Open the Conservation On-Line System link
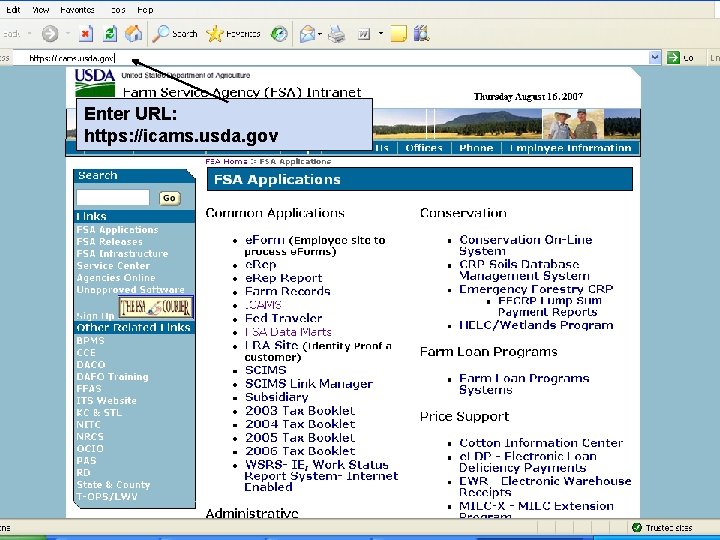The width and height of the screenshot is (720, 540). 525,245
